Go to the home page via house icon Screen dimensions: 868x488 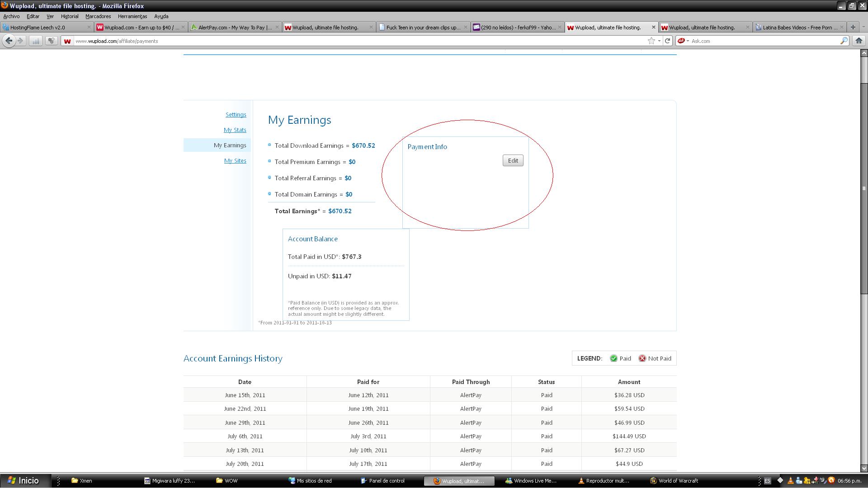pyautogui.click(x=859, y=41)
